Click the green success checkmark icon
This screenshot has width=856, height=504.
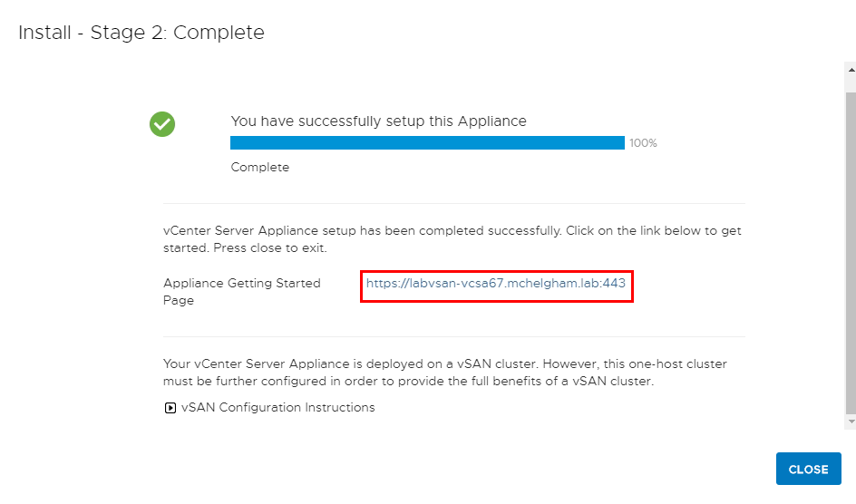pos(162,124)
